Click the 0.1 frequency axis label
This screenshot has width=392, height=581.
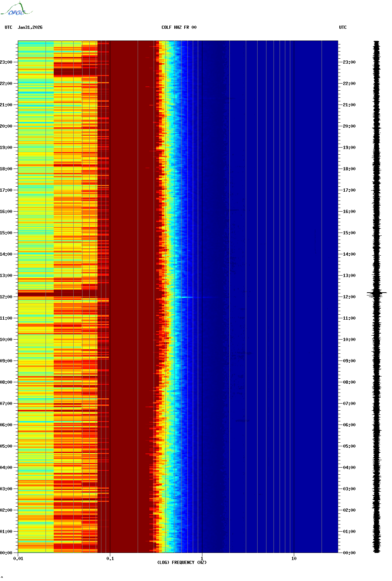pyautogui.click(x=110, y=559)
